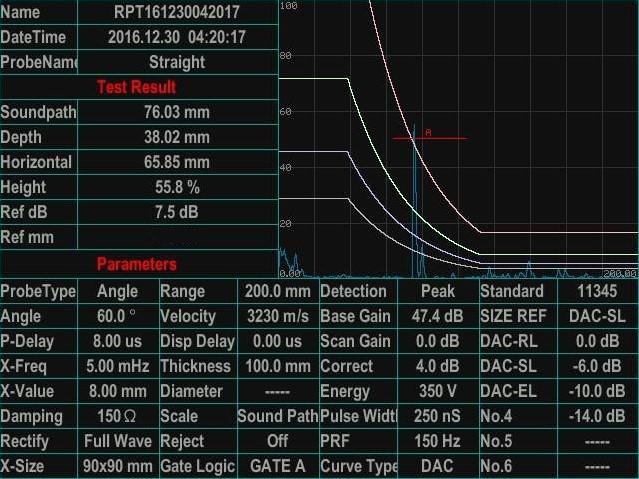The image size is (639, 479).
Task: Select the Velocity value 3230 m/s
Action: [277, 316]
